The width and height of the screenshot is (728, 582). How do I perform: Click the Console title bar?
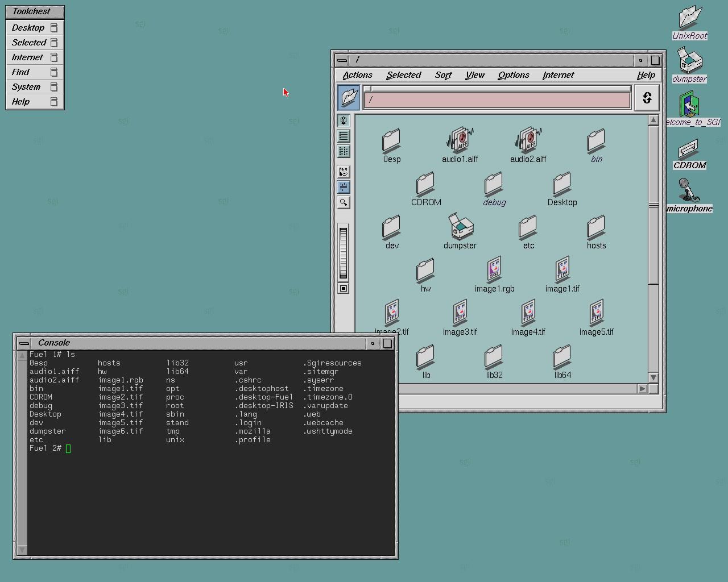click(198, 343)
